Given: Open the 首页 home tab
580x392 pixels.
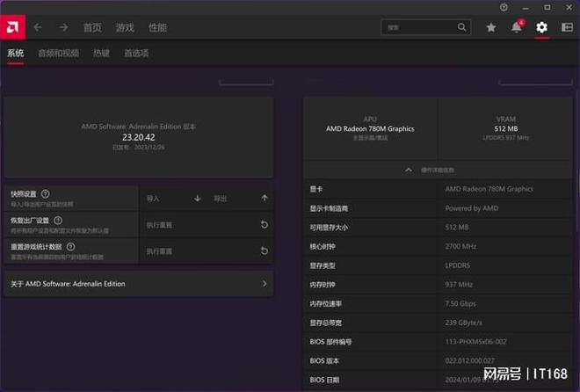Looking at the screenshot, I should (x=92, y=27).
